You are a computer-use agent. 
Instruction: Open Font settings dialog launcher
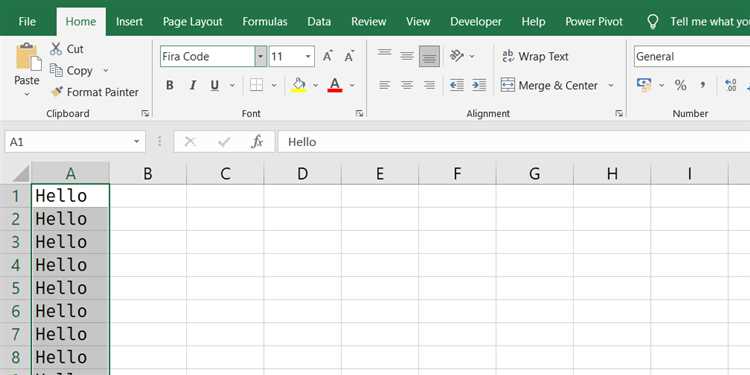pyautogui.click(x=359, y=113)
